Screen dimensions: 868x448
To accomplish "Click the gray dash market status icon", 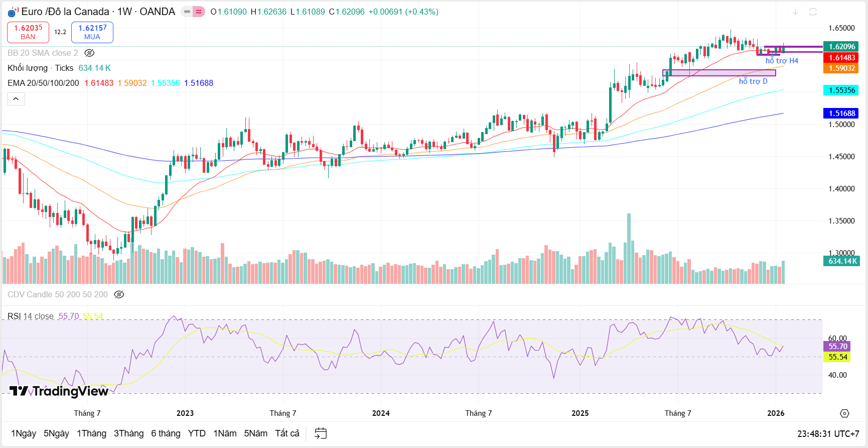I will 187,12.
